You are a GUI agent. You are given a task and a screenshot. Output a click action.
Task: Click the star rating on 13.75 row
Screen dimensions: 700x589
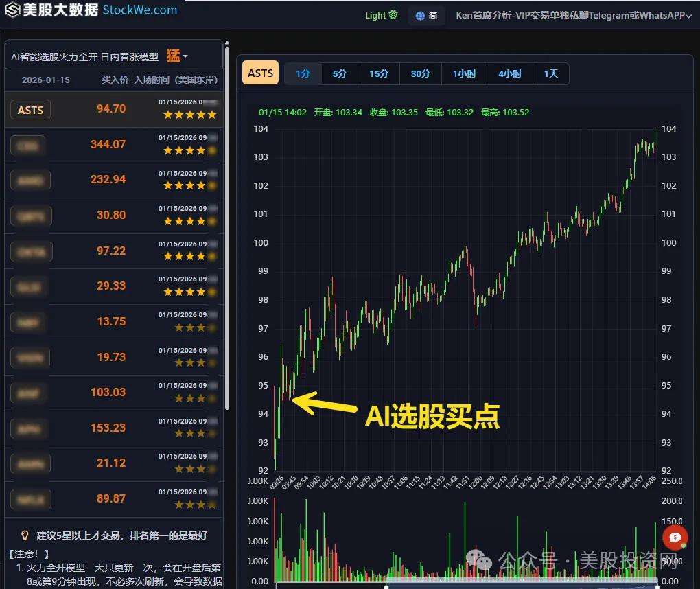click(195, 327)
